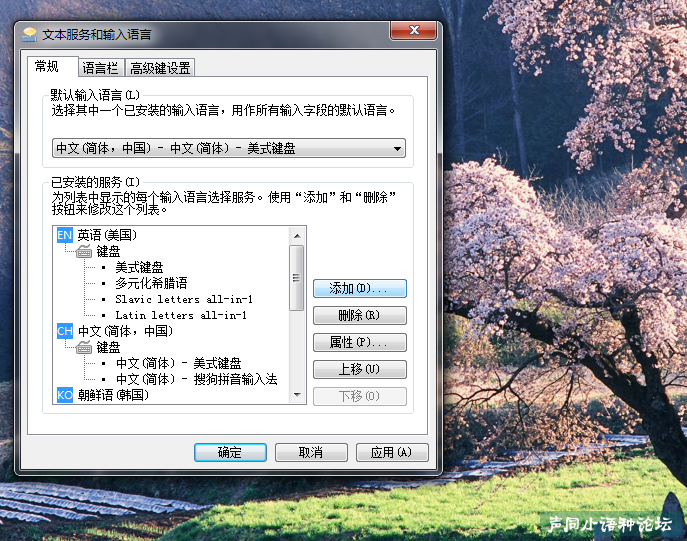The image size is (687, 541).
Task: Select 键盘 node under 英语(美国)
Action: 108,251
